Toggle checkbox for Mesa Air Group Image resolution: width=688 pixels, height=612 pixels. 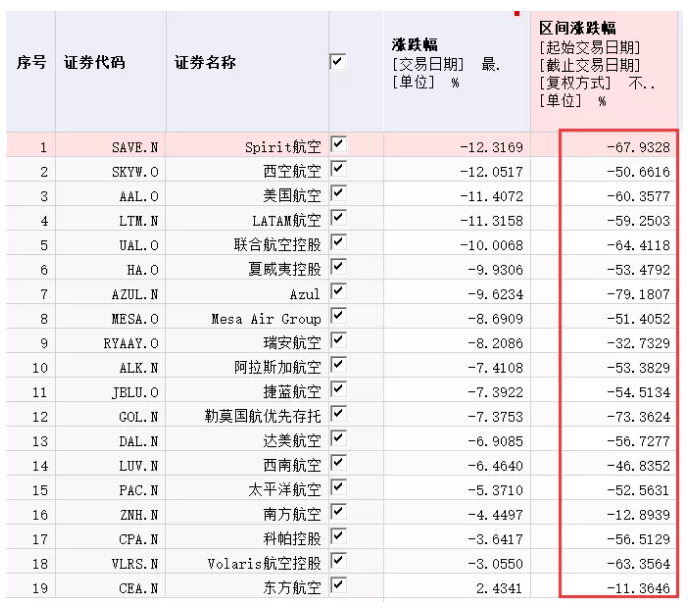(337, 315)
